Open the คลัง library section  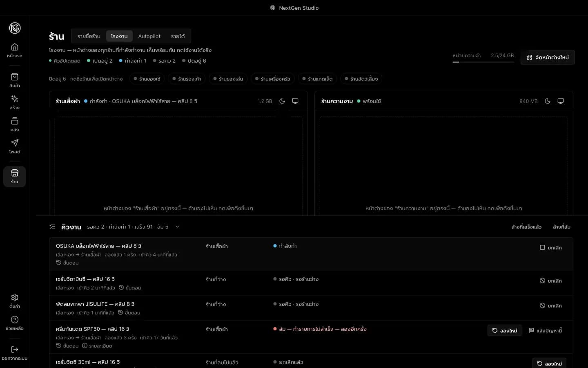[15, 124]
